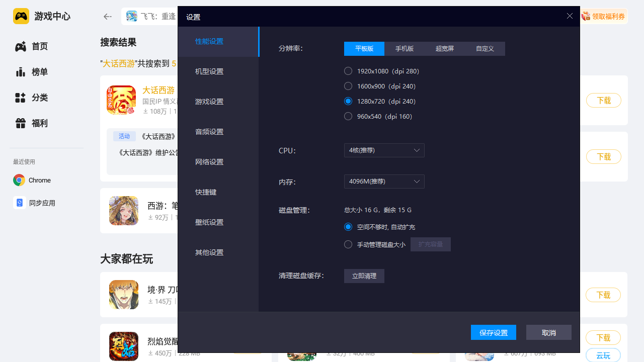Switch to the 手机版 resolution tab
The height and width of the screenshot is (362, 644).
coord(404,48)
